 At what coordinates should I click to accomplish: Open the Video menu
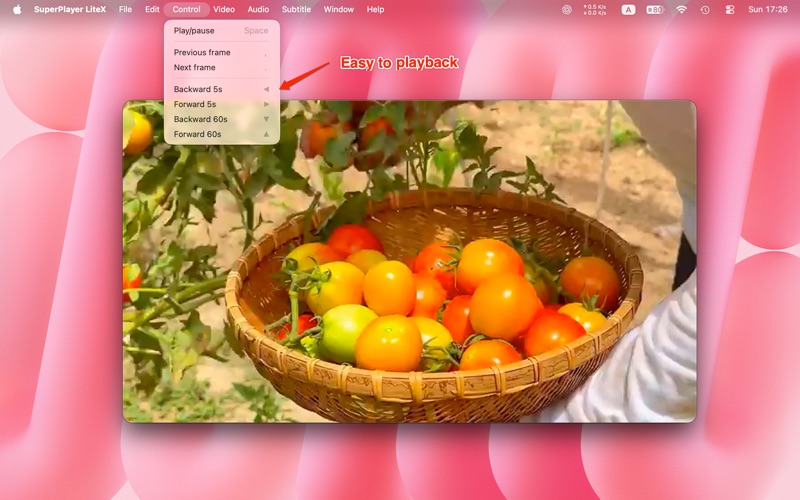tap(224, 9)
